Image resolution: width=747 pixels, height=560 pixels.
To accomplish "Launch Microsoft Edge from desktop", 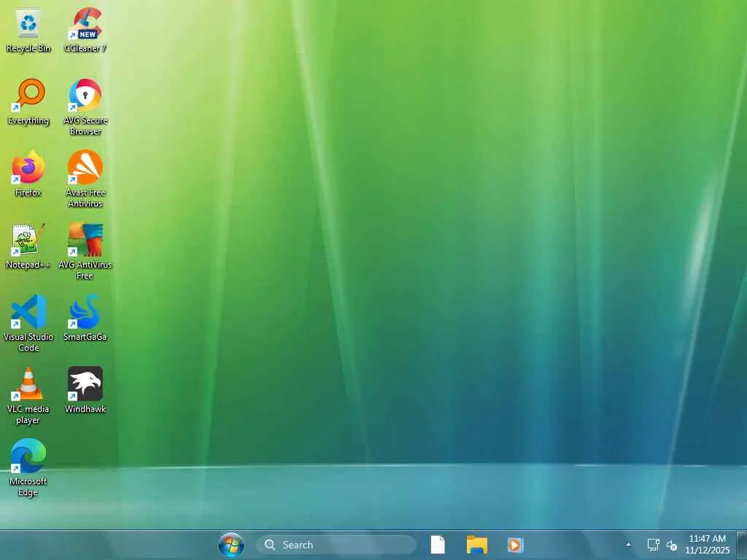I will (x=28, y=467).
